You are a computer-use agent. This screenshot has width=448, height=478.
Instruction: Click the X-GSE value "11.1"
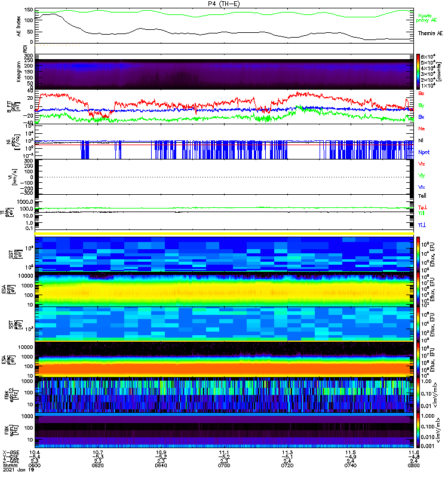[x=224, y=452]
